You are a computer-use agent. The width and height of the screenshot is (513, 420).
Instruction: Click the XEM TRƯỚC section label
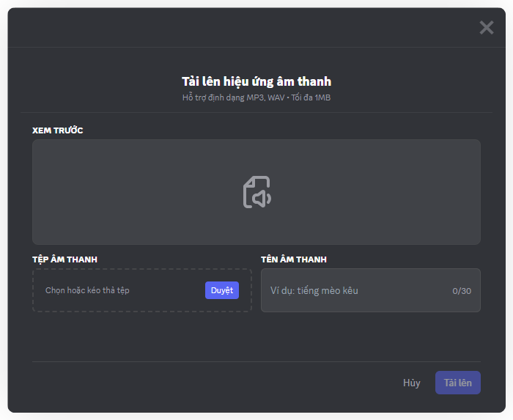tap(58, 130)
